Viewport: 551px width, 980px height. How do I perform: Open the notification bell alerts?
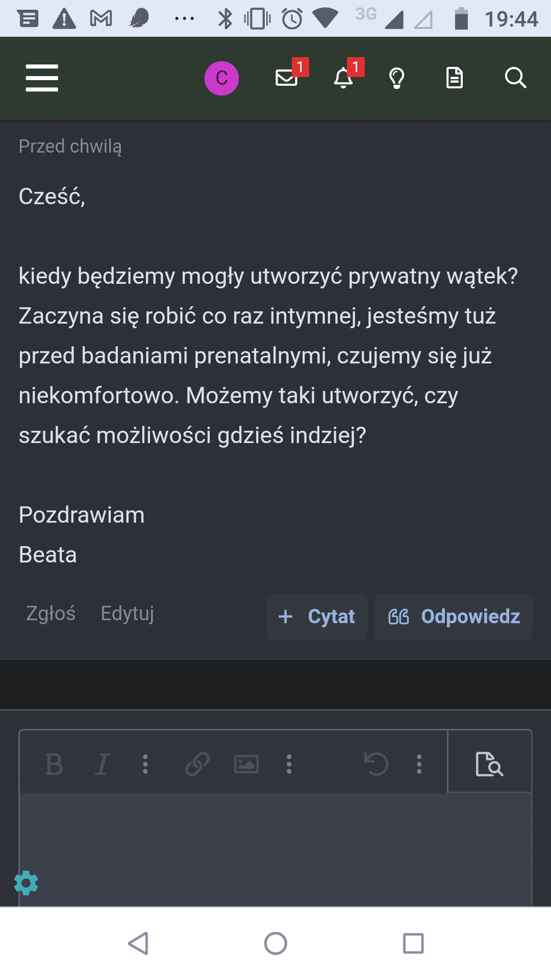(x=343, y=78)
